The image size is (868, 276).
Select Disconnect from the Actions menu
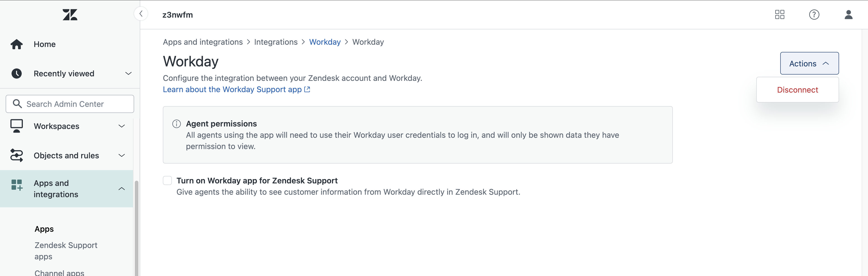coord(797,90)
